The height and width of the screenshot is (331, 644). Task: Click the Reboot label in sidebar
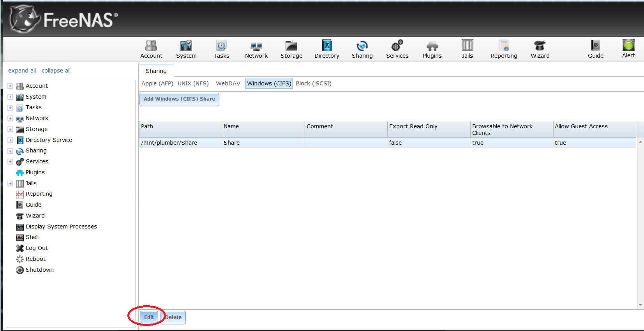36,259
